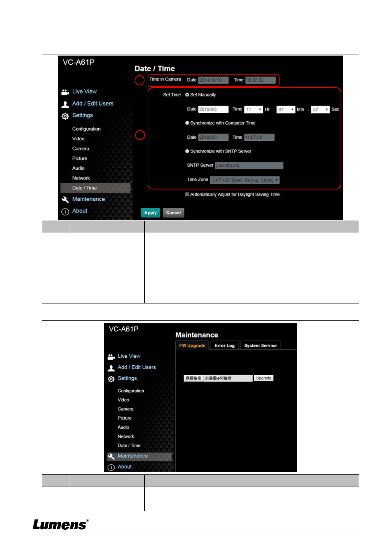Click Maintenance wrench icon in Date/Time screenshot

tap(65, 200)
